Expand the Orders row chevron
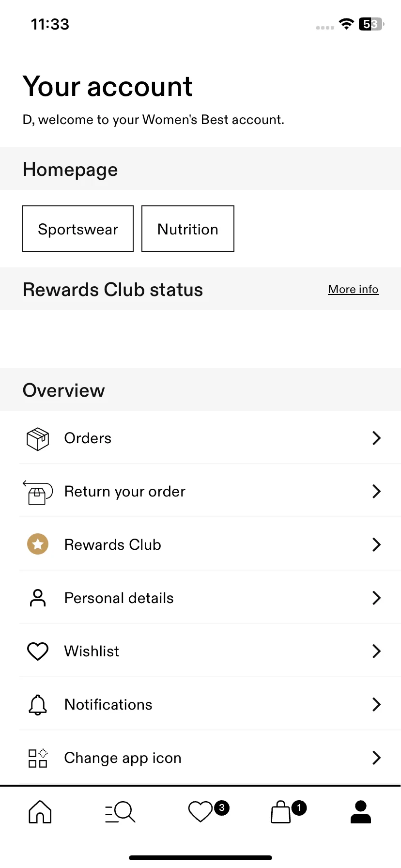This screenshot has width=401, height=868. [x=376, y=438]
